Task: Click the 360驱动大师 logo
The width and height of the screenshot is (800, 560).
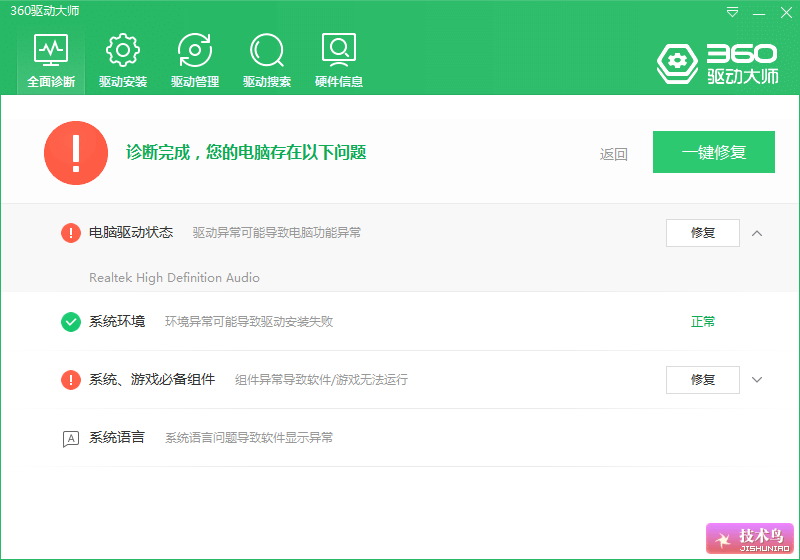Action: point(717,64)
